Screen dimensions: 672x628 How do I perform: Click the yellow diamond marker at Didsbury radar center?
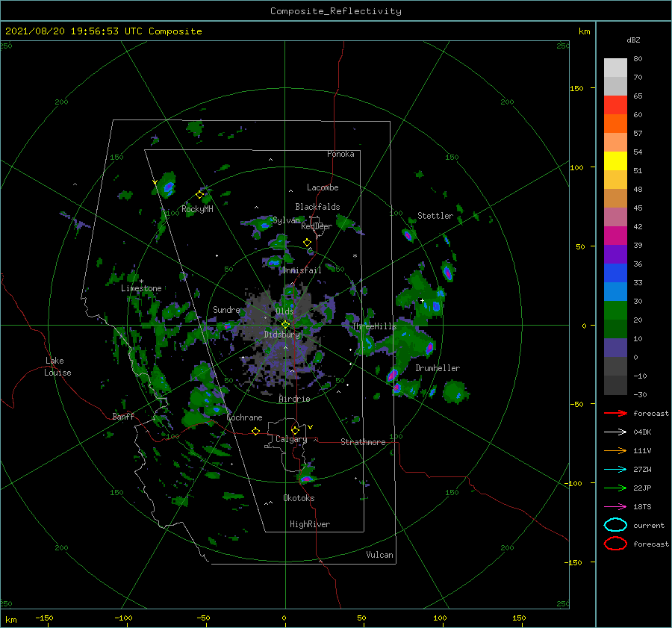285,325
